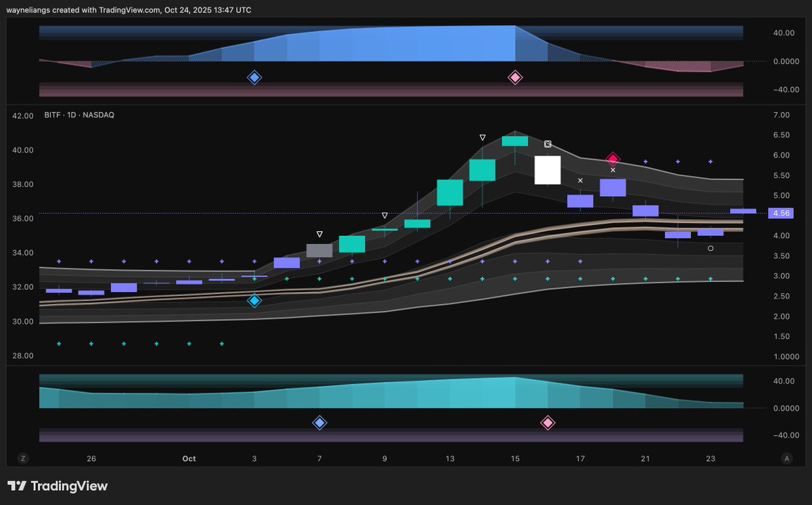The image size is (812, 505).
Task: Select the last purple candle beside the 4.56 label
Action: click(x=743, y=211)
